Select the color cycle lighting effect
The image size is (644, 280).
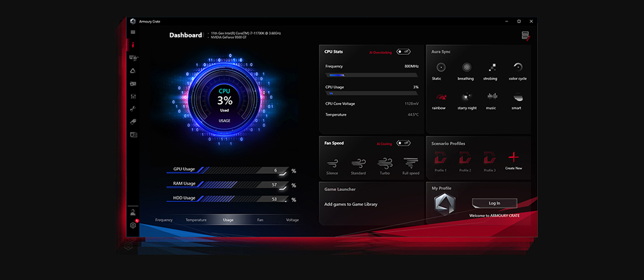518,71
